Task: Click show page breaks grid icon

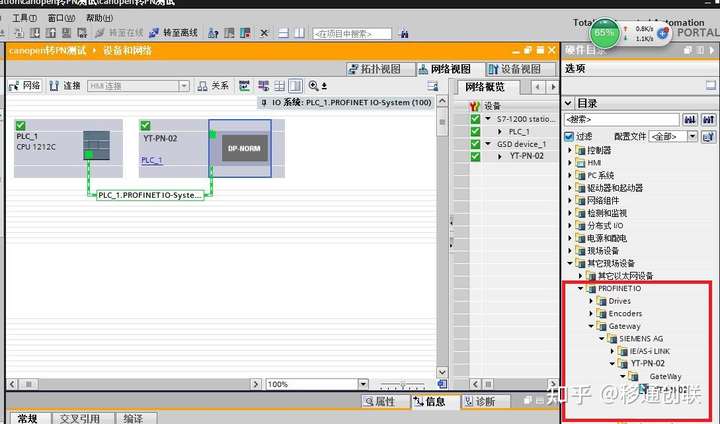Action: point(280,85)
